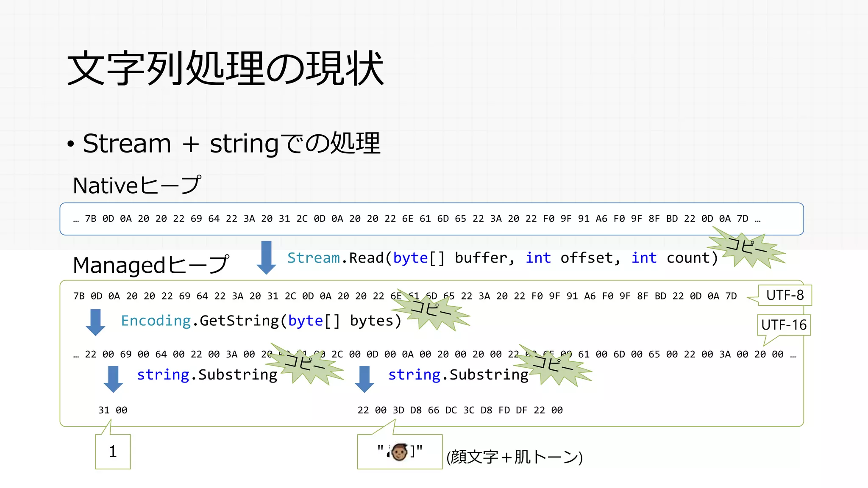The width and height of the screenshot is (868, 488).
Task: Click the bytes 22 00 3D D8 66 DC
Action: coord(407,410)
